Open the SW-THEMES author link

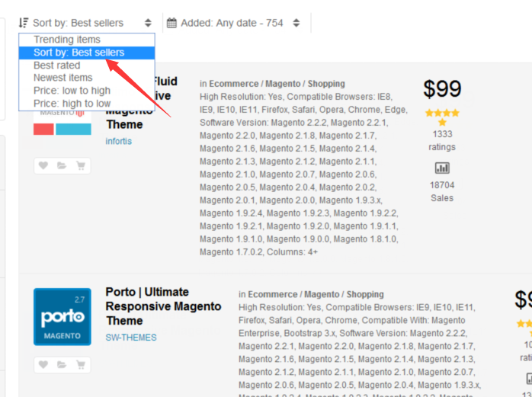point(131,338)
